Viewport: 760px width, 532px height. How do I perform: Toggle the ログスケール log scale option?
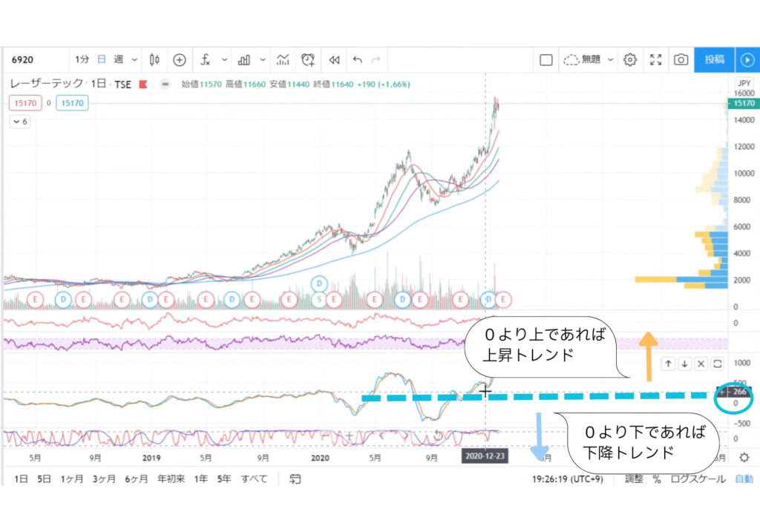point(698,479)
